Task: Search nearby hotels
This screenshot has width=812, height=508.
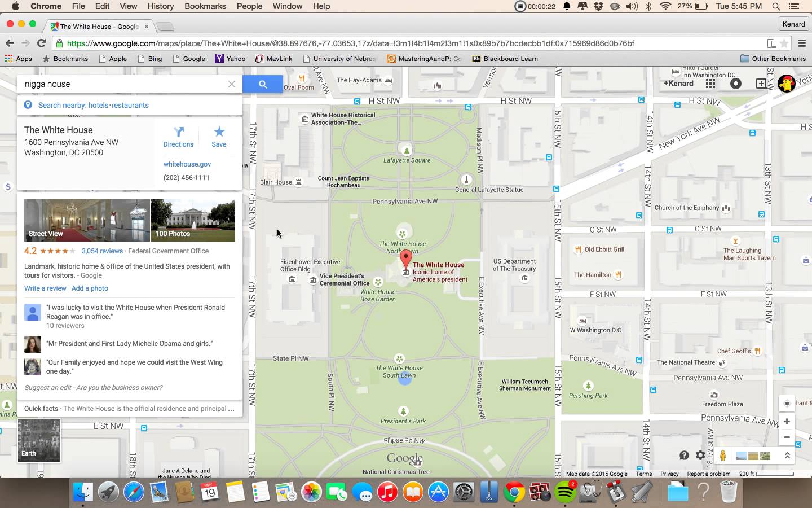Action: click(98, 106)
